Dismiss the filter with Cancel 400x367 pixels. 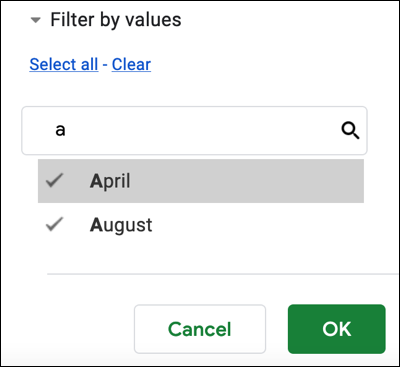[200, 329]
